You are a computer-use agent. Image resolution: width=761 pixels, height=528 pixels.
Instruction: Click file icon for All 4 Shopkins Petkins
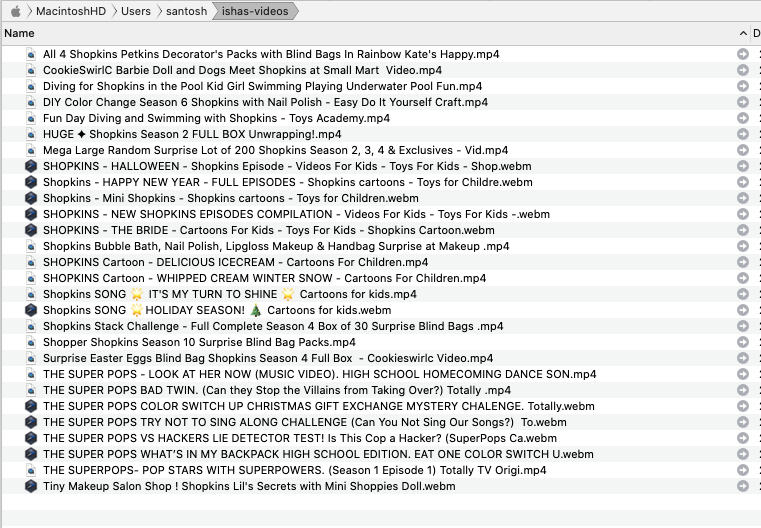(x=31, y=54)
